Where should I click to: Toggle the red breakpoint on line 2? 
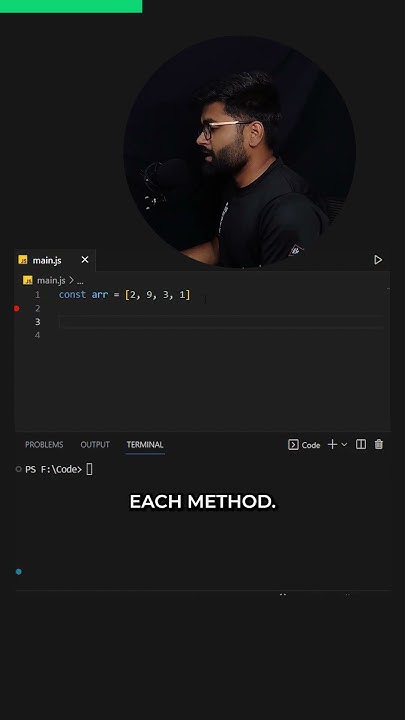[17, 309]
